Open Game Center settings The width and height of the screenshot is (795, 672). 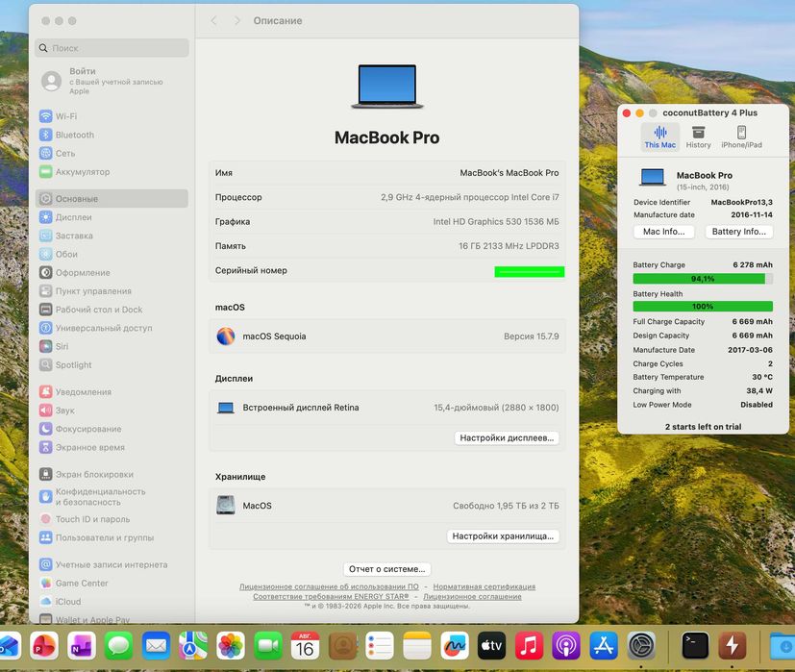(x=112, y=584)
